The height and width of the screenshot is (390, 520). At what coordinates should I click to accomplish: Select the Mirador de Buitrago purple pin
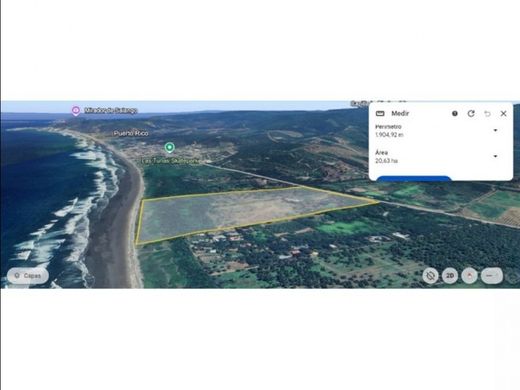[76, 110]
